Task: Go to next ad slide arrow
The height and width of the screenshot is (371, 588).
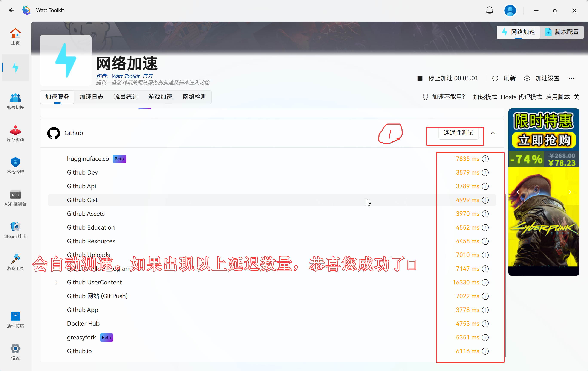Action: click(570, 192)
